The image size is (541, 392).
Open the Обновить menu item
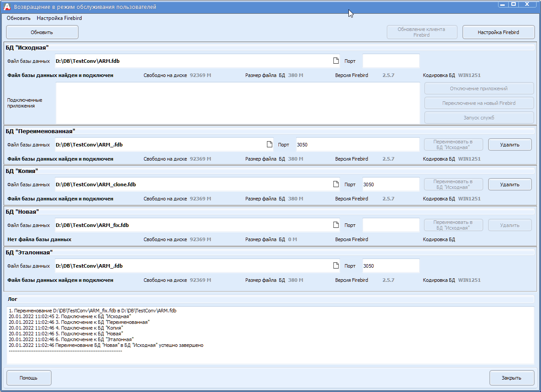[x=19, y=18]
